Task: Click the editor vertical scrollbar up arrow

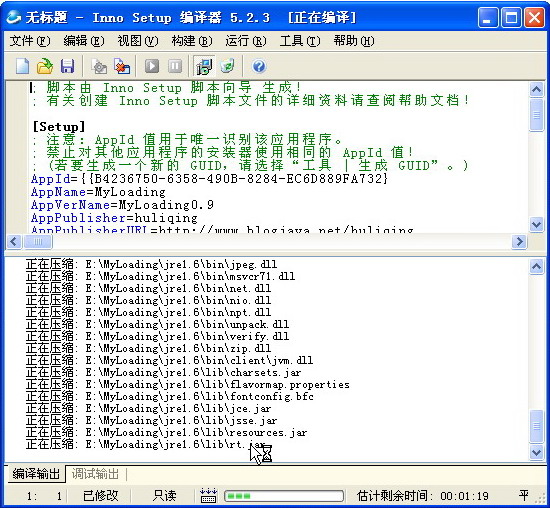Action: (x=536, y=90)
